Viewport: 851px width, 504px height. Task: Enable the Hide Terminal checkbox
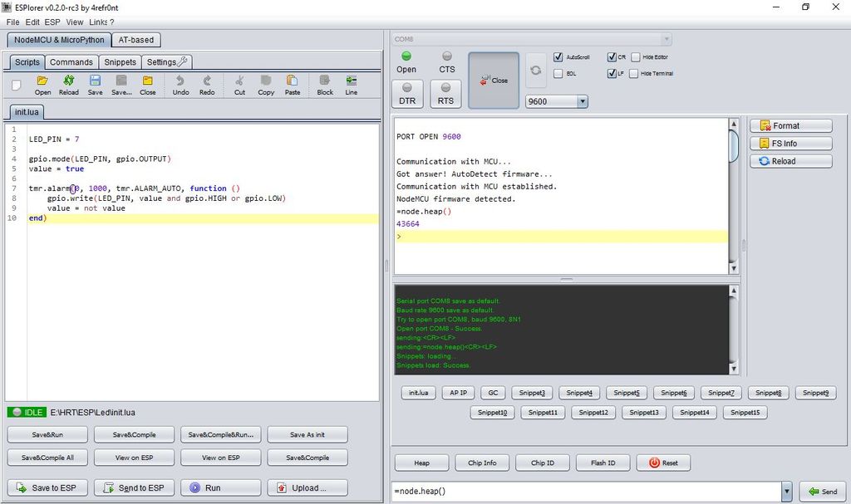pyautogui.click(x=633, y=73)
